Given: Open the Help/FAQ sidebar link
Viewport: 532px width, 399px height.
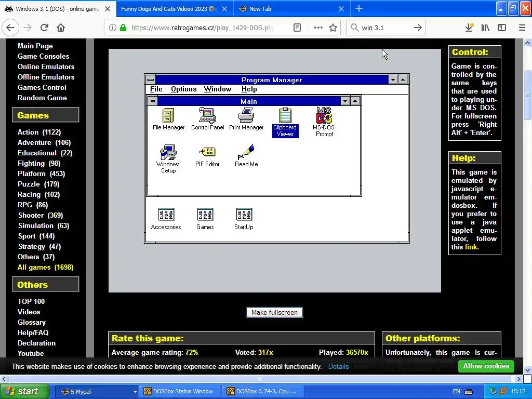Looking at the screenshot, I should point(33,332).
